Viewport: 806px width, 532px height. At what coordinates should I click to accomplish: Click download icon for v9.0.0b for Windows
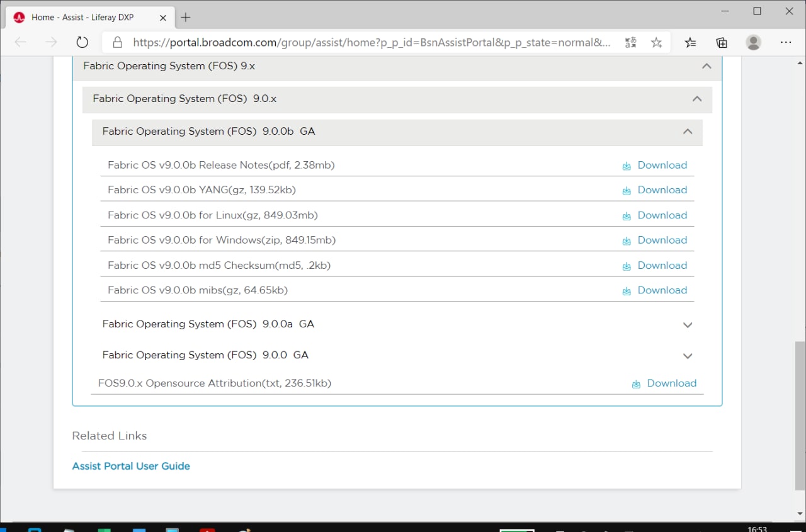tap(627, 241)
